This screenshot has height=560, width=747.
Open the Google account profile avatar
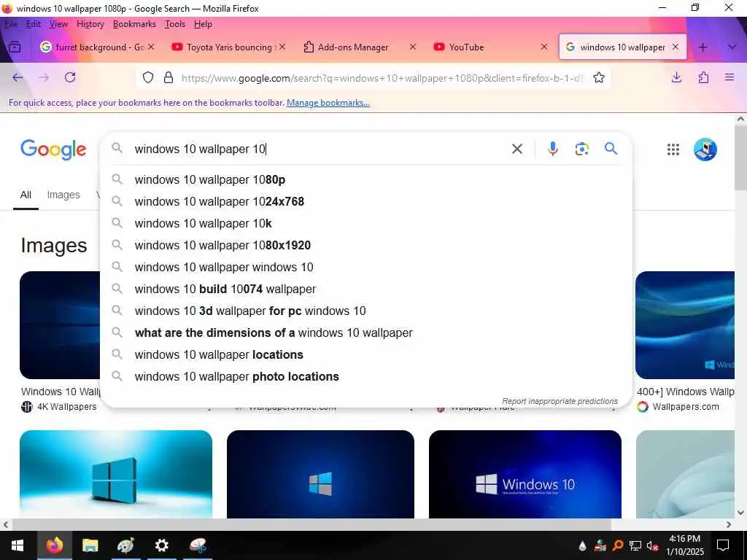coord(705,149)
